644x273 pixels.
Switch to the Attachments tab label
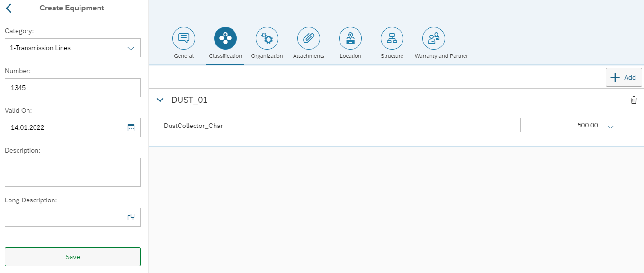pyautogui.click(x=309, y=56)
